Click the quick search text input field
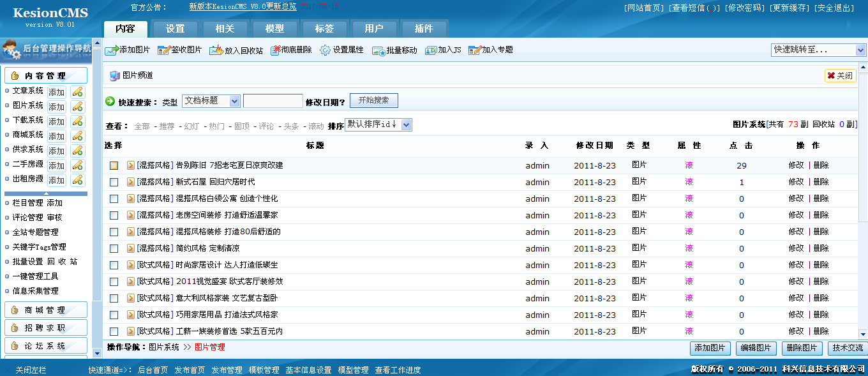The image size is (868, 376). coord(273,101)
